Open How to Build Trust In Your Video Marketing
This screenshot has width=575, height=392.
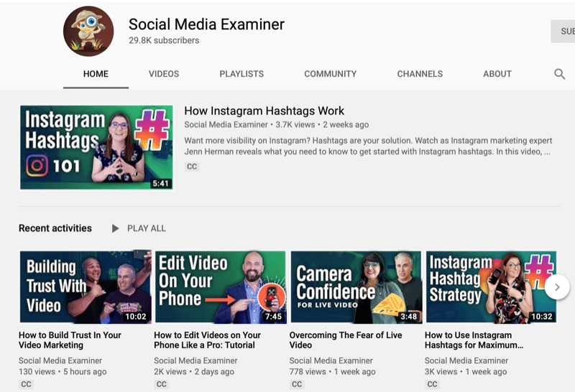tap(70, 340)
